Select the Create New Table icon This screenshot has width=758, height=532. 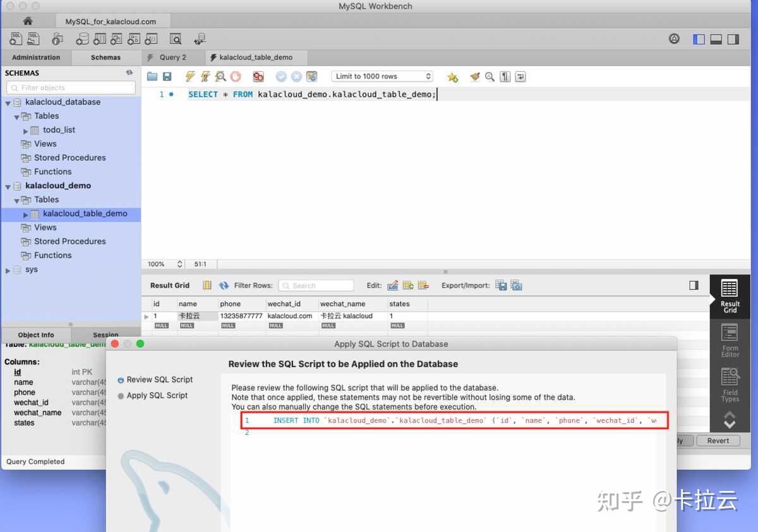(100, 38)
